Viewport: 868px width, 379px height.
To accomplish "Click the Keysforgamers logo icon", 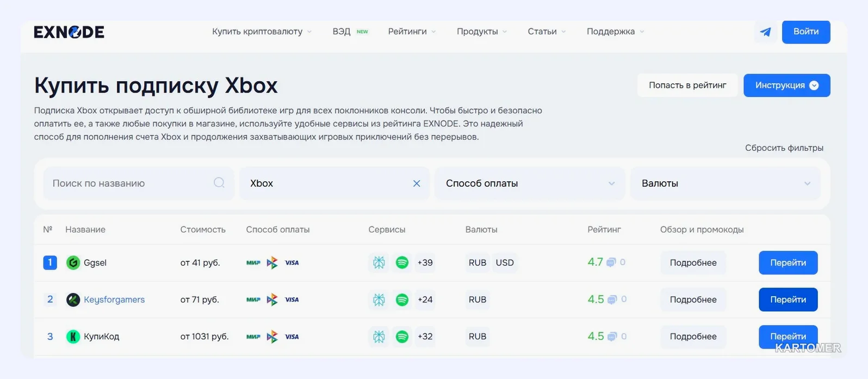I will (73, 299).
